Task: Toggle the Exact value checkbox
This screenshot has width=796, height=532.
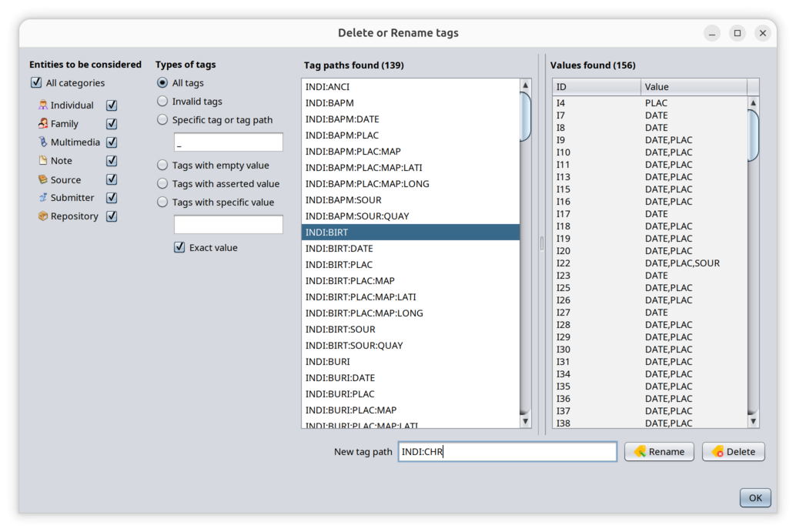Action: [179, 248]
